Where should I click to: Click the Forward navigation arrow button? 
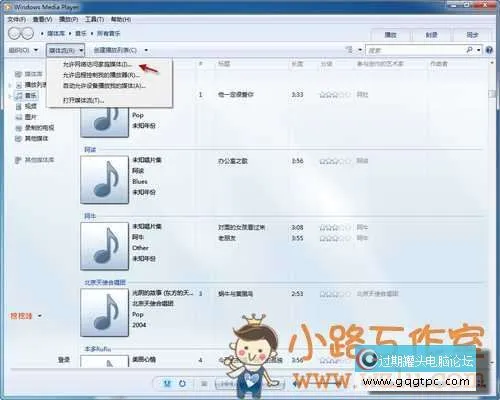(x=28, y=33)
